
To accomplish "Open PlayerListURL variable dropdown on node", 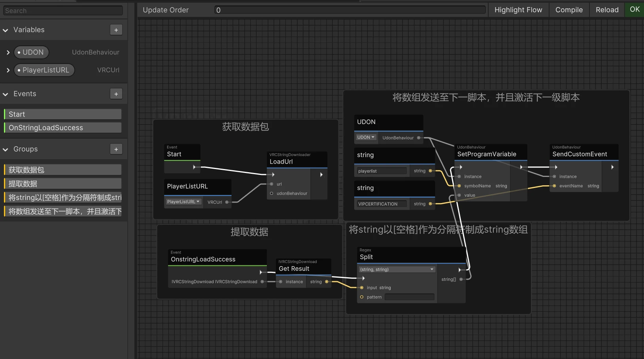I will [x=183, y=202].
